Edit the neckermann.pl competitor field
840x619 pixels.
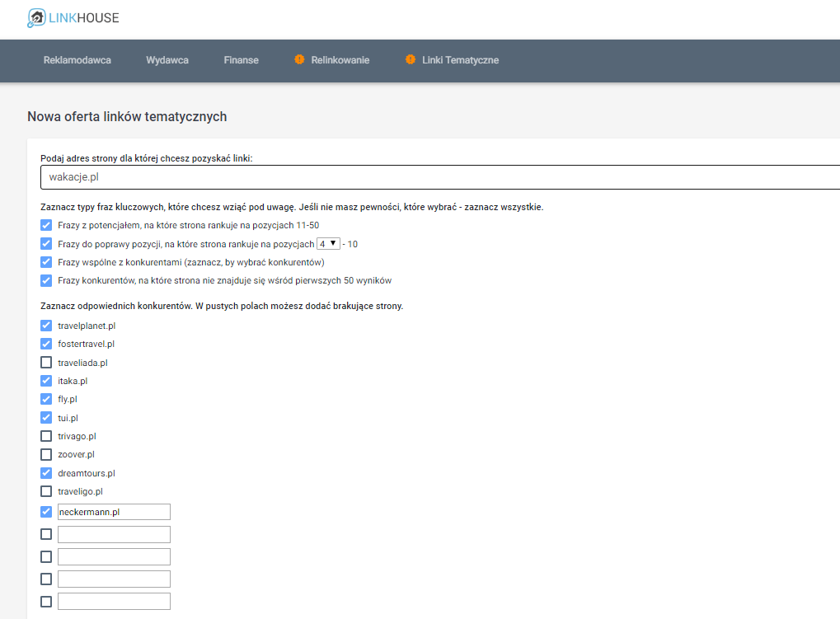pyautogui.click(x=114, y=512)
